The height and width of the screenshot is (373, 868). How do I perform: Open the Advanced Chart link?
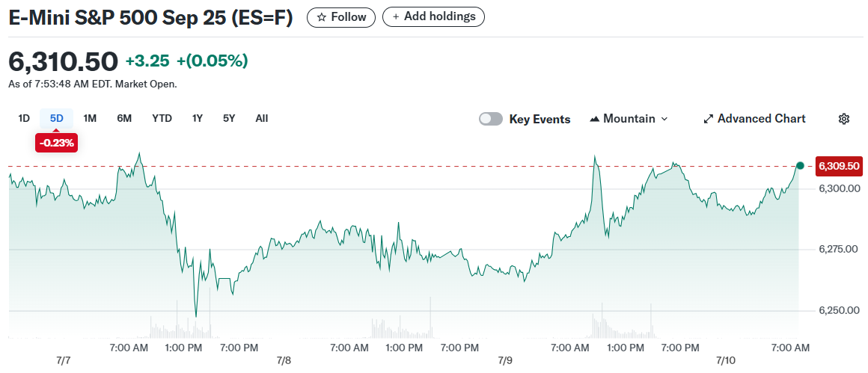click(754, 119)
